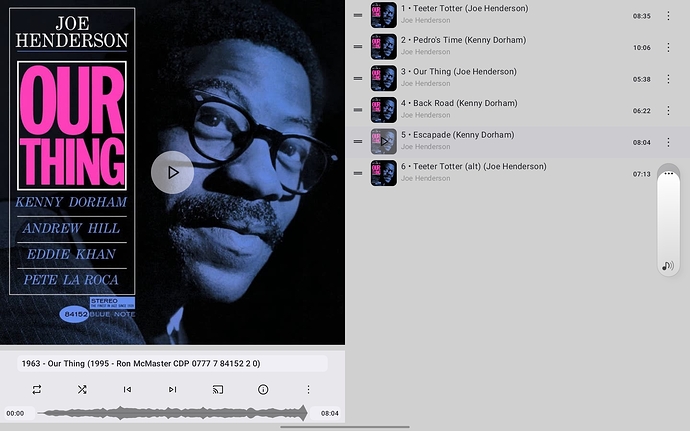Viewport: 690px width, 431px height.
Task: Grab reorder handle of track 3 Our Thing
Action: [358, 78]
